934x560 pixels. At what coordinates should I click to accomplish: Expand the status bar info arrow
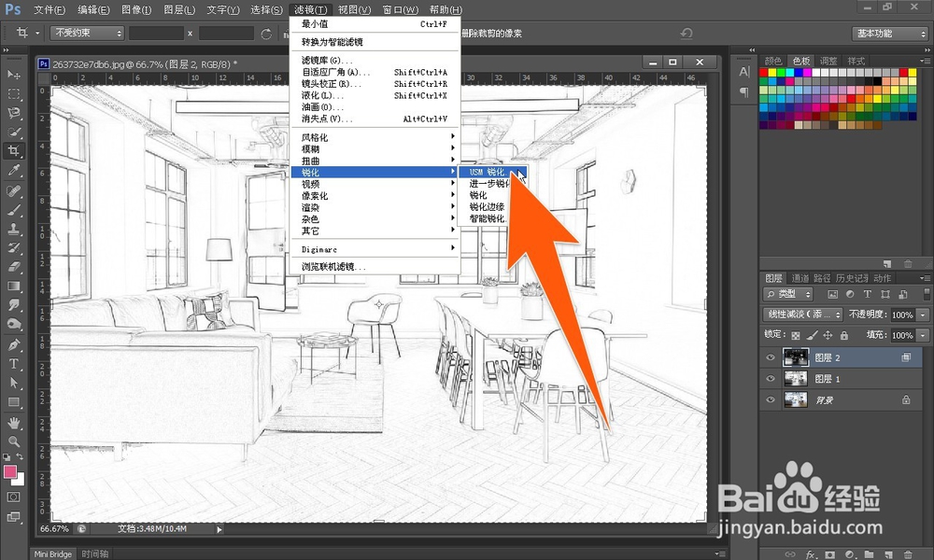pos(219,529)
